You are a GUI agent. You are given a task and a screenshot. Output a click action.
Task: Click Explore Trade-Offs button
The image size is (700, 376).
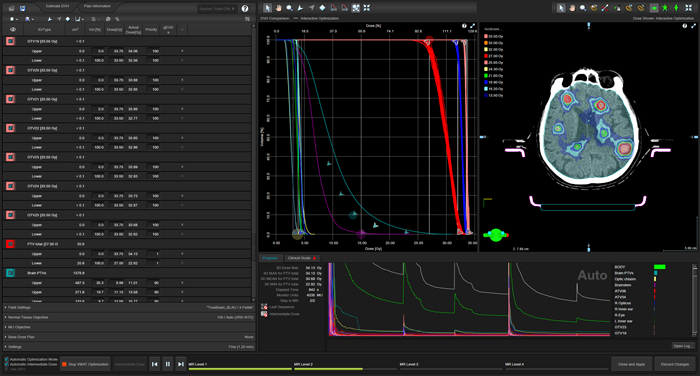coord(217,9)
